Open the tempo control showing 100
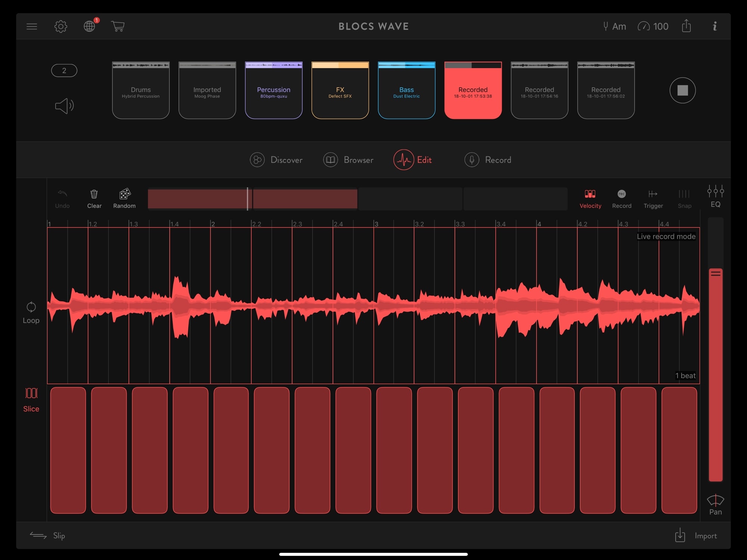Image resolution: width=747 pixels, height=560 pixels. [x=654, y=26]
